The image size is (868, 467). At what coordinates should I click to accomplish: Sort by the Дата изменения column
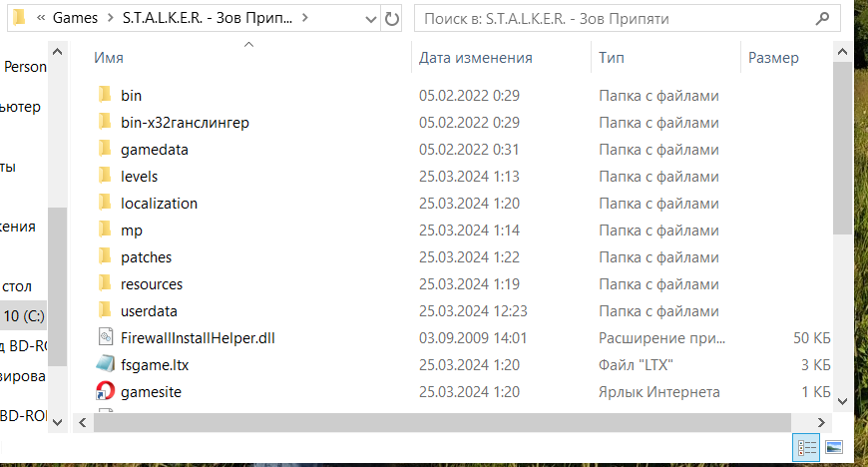pyautogui.click(x=475, y=58)
